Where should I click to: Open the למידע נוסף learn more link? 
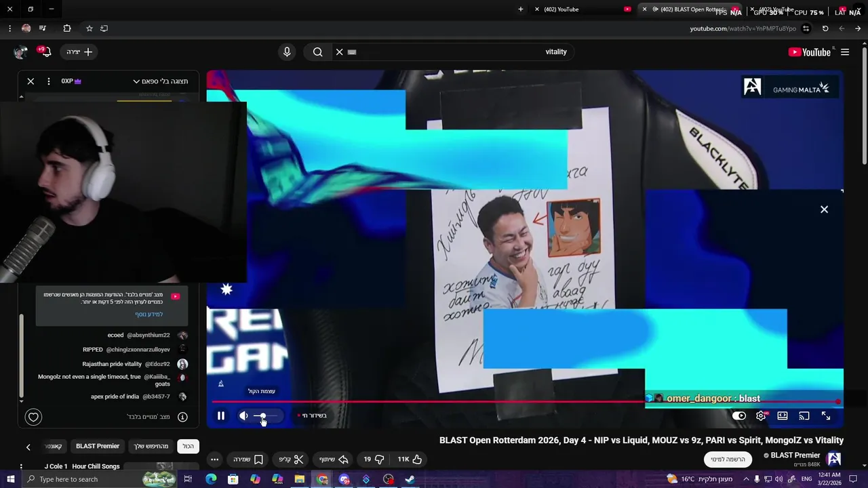point(149,314)
